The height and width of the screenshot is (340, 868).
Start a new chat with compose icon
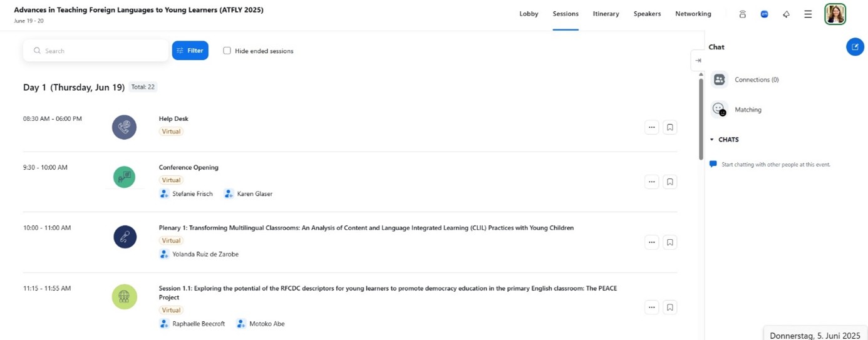pyautogui.click(x=855, y=47)
